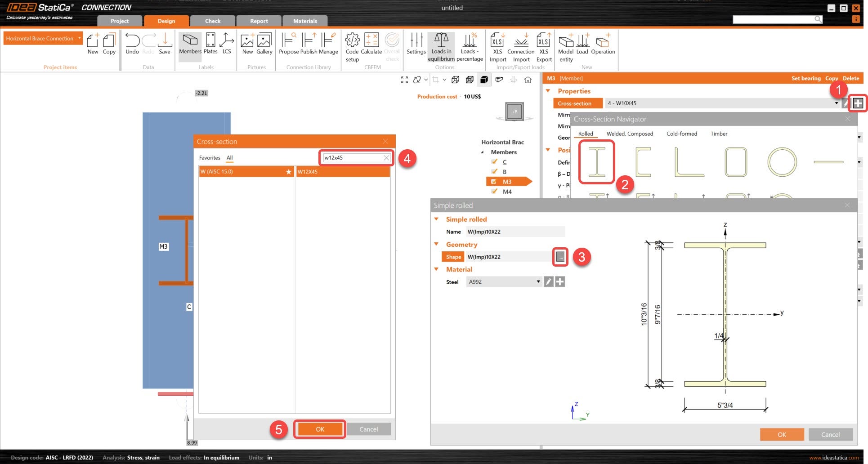This screenshot has width=868, height=464.
Task: Select the rolled I-section shape icon
Action: 597,162
